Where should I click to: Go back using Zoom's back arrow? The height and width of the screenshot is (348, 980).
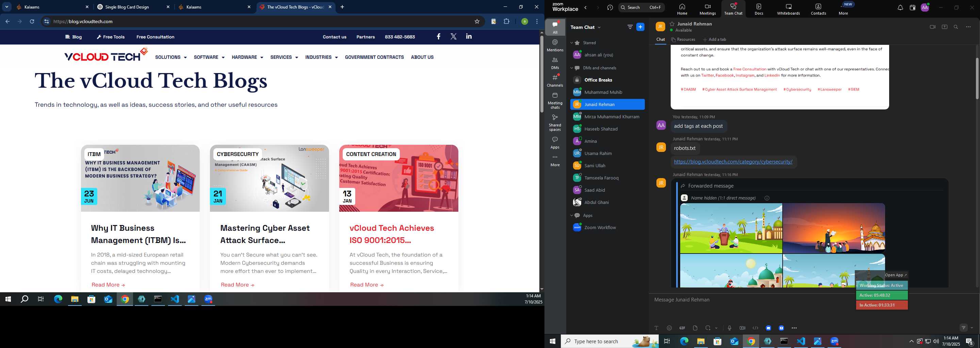click(x=586, y=7)
